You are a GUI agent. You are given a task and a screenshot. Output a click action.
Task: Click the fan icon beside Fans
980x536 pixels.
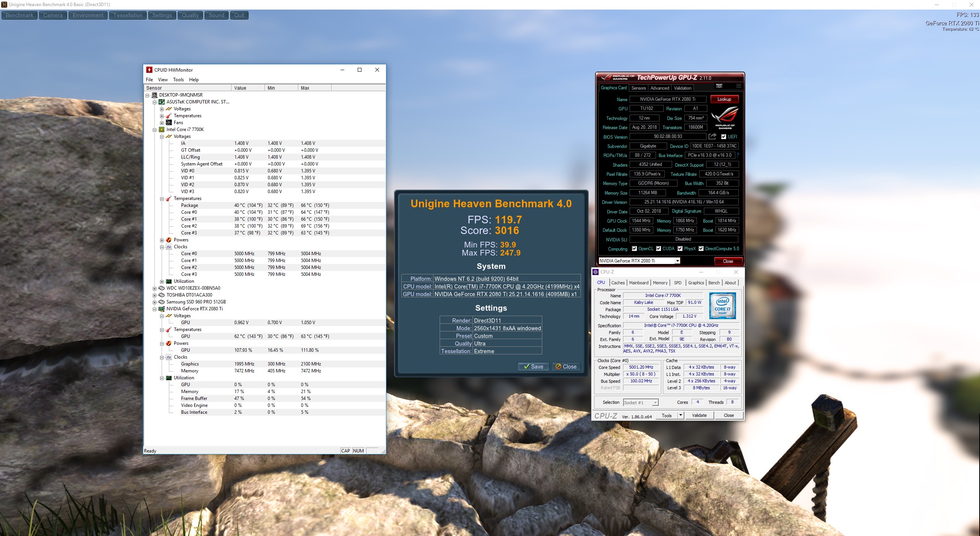[169, 123]
